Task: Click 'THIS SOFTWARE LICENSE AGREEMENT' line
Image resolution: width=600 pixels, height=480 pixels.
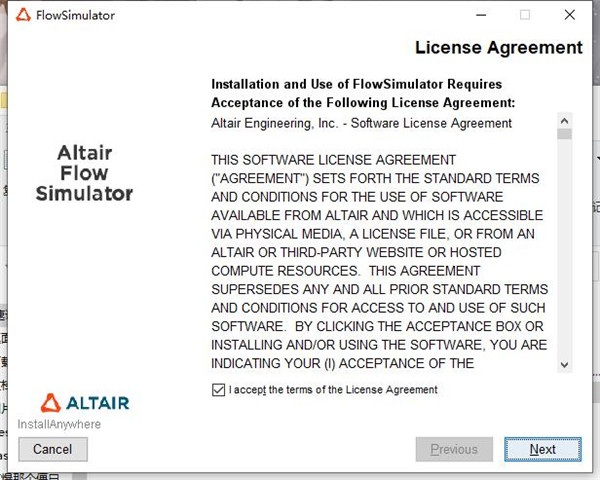Action: tap(334, 160)
